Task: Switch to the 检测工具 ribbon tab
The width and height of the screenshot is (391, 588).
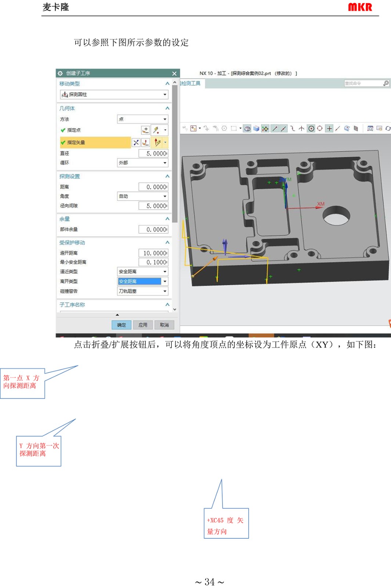Action: [191, 83]
